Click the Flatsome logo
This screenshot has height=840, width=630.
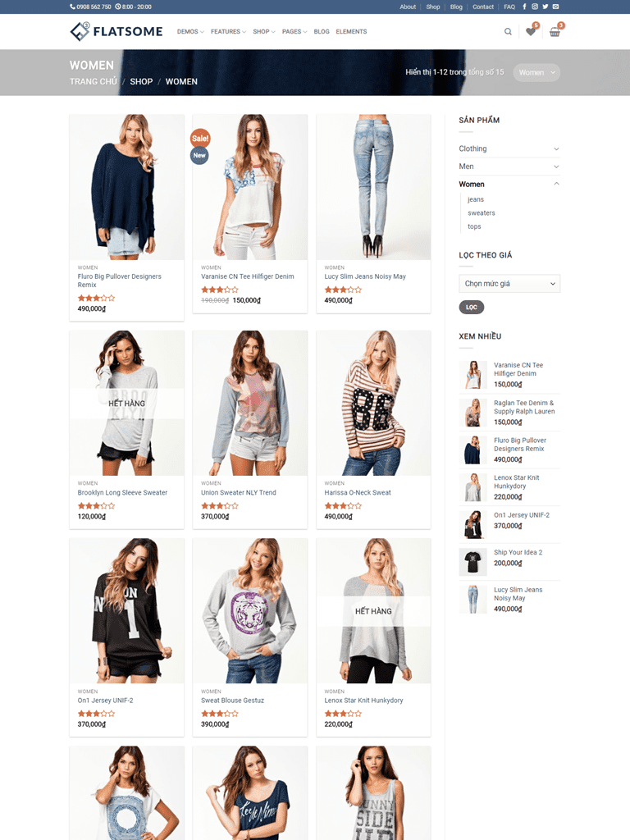[x=116, y=32]
